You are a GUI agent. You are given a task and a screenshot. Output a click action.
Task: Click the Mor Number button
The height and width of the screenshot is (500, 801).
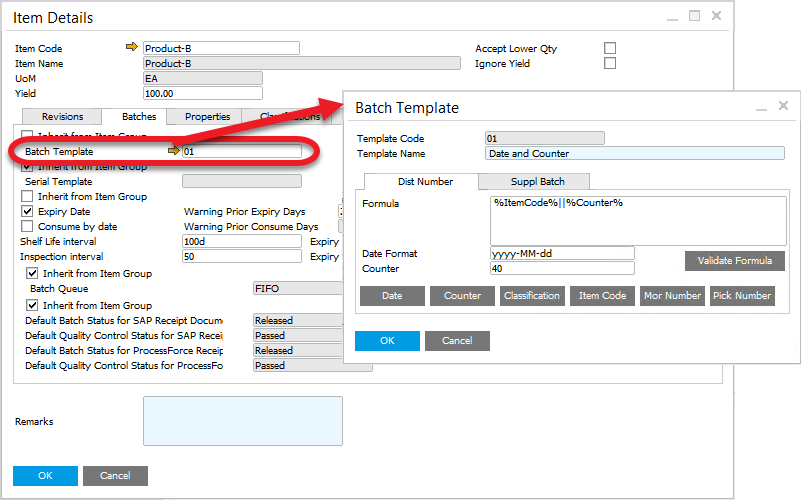pos(672,296)
